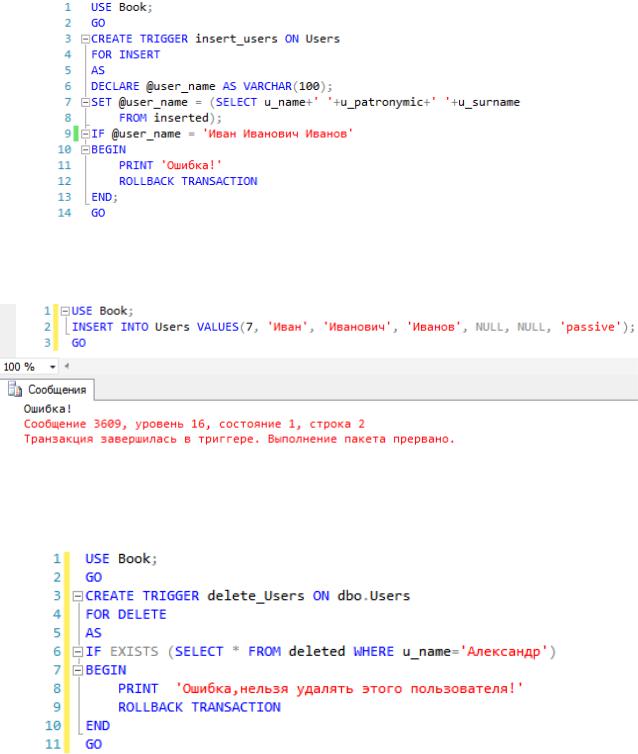The width and height of the screenshot is (638, 754).
Task: Click the trigger name delete_Users
Action: (x=256, y=596)
